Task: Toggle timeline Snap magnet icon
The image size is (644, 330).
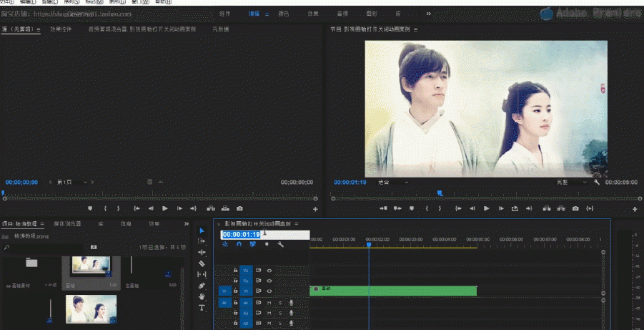Action: (x=239, y=244)
